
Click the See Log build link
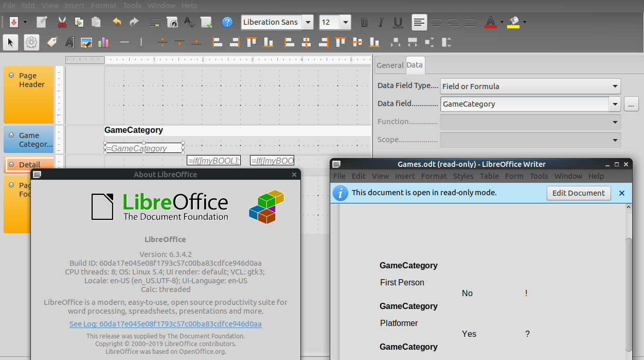166,324
